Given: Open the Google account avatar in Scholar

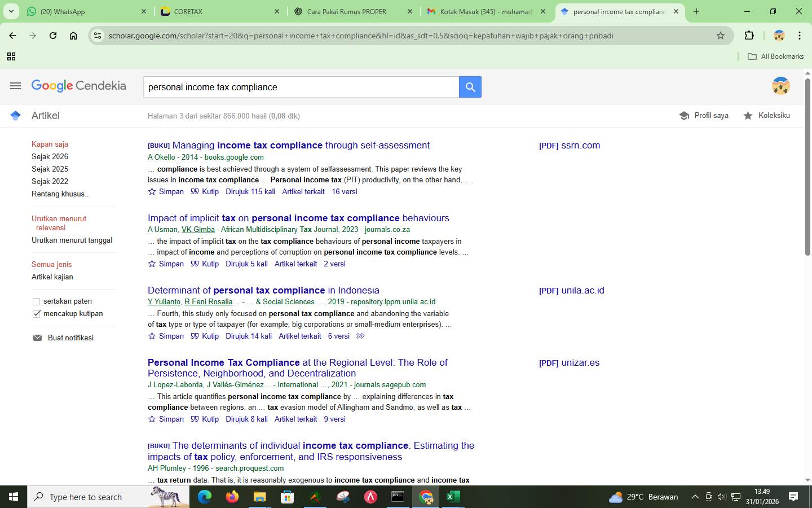Looking at the screenshot, I should 780,86.
